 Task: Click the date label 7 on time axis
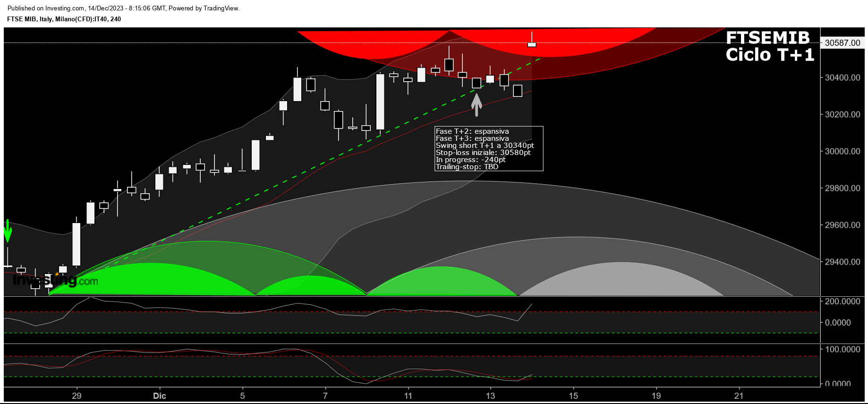coord(325,395)
